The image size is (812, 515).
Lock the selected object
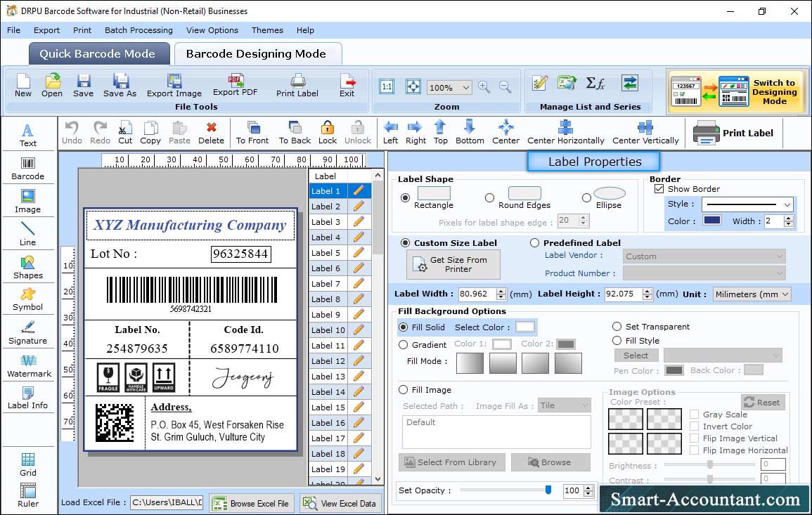pos(328,133)
